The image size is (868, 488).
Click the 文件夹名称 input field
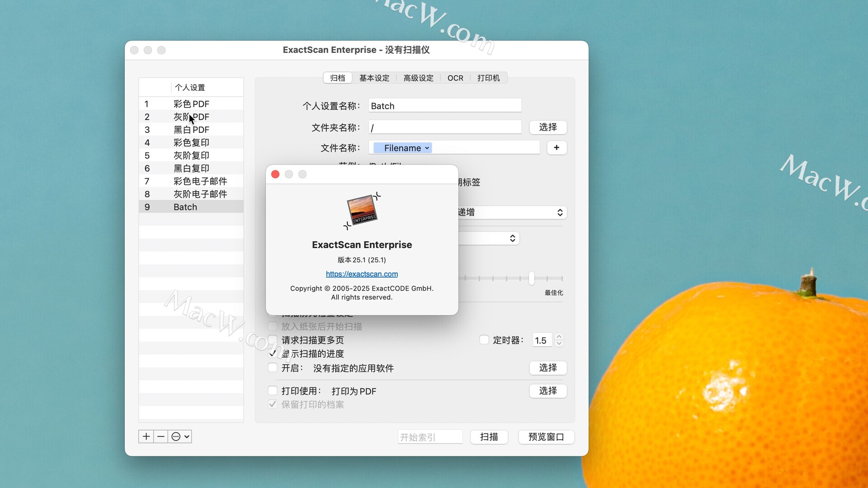click(x=445, y=127)
